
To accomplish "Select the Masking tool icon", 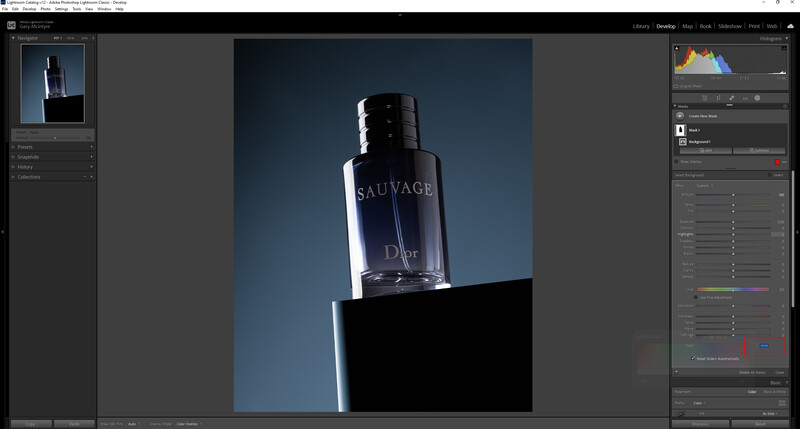I will [757, 98].
